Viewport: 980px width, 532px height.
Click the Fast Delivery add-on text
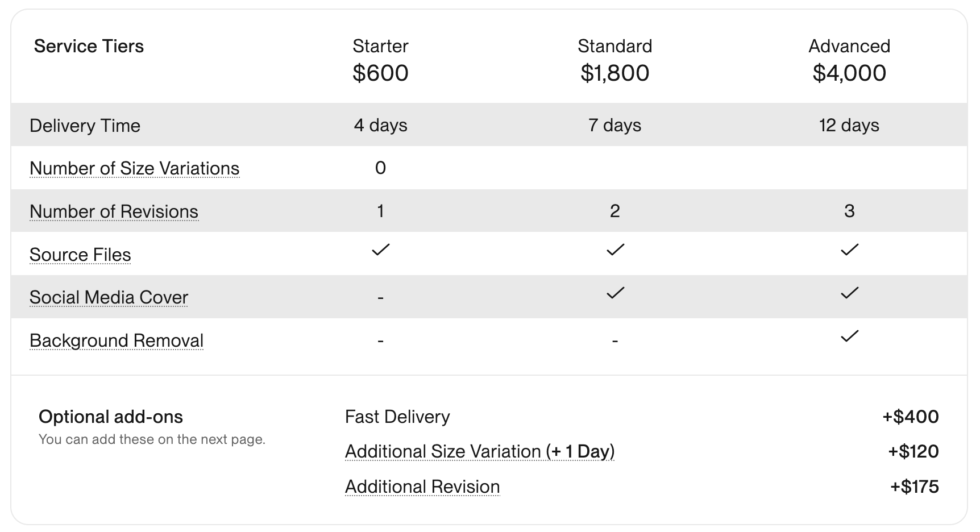[x=397, y=417]
